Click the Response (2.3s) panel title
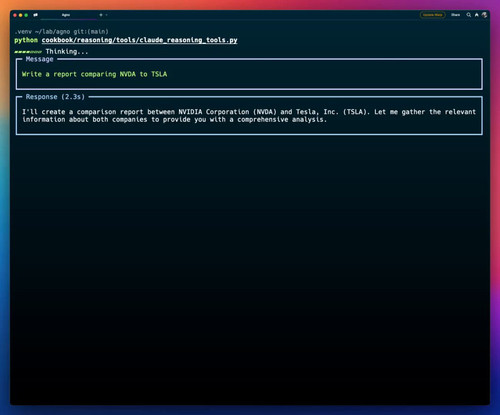Screen dimensions: 500x415 click(x=55, y=97)
